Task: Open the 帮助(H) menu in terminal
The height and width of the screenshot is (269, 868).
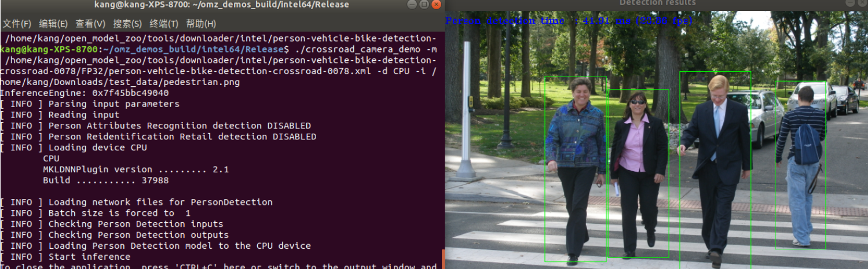Action: 201,24
